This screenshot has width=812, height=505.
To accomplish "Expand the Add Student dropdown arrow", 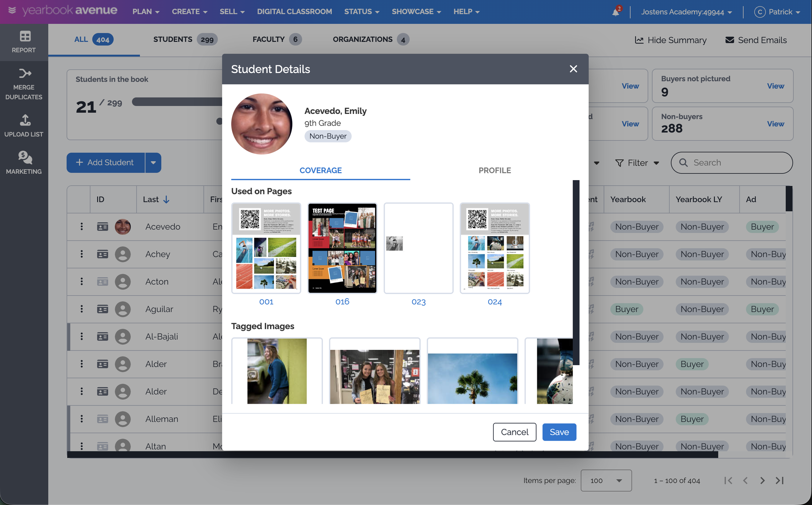I will (x=153, y=163).
